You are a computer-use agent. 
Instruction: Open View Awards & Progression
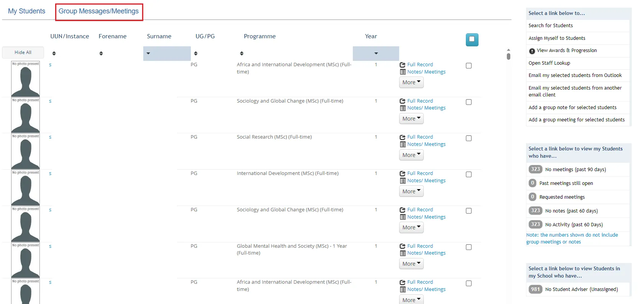(x=567, y=51)
